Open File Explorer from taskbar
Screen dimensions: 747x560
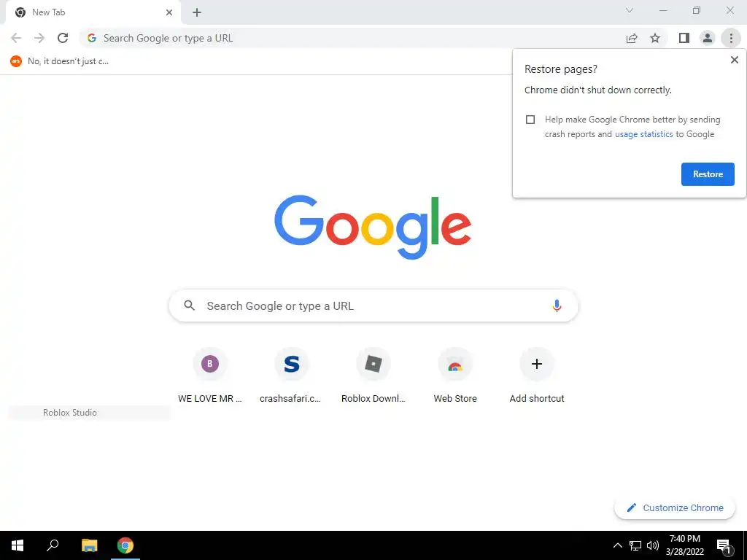coord(89,545)
